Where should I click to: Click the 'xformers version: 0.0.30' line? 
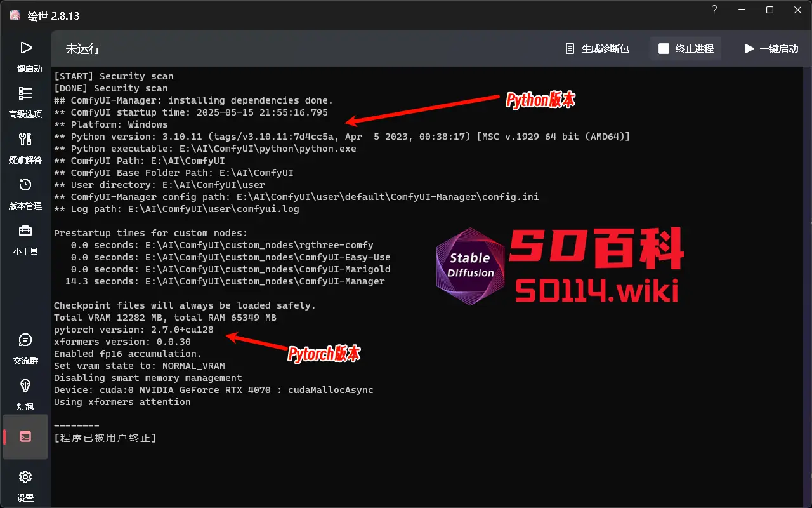[122, 342]
